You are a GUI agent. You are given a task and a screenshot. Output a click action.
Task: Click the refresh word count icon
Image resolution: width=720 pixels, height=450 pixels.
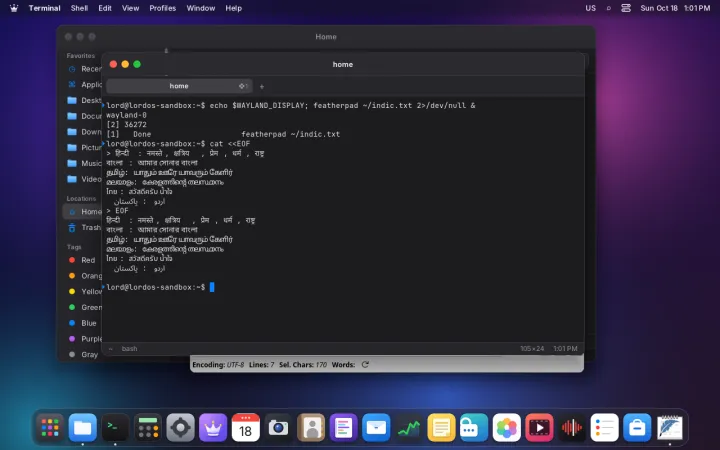[365, 365]
